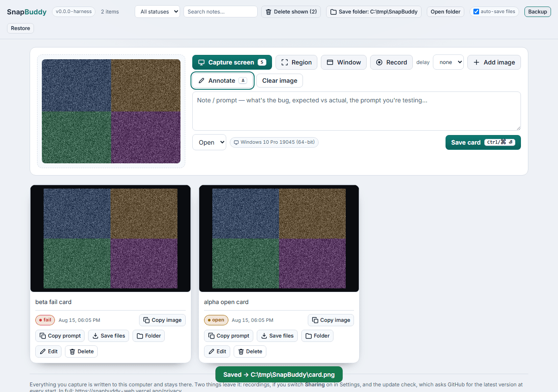
Task: Click the v0.0.0-harness version badge
Action: [73, 12]
